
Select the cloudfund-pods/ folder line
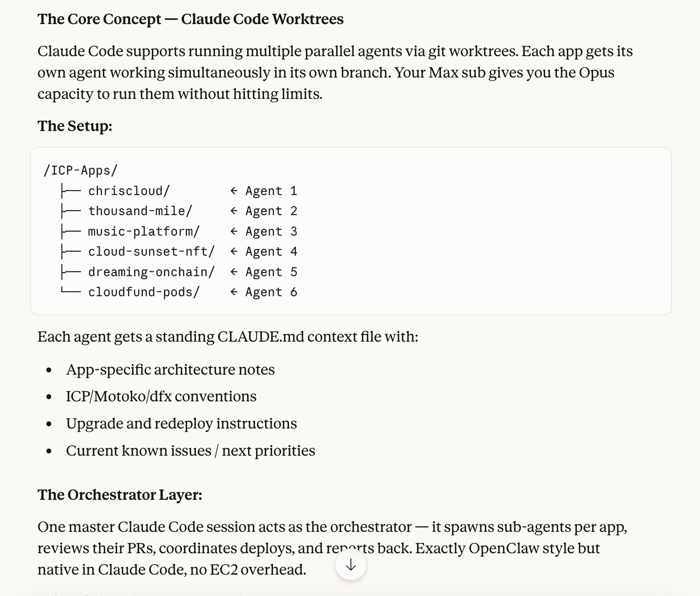pyautogui.click(x=143, y=292)
